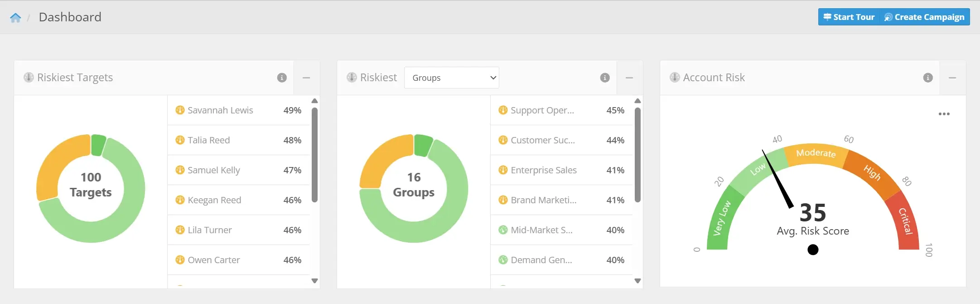Click green risk icon beside Mid-Market group
Screen dimensions: 980x304
point(503,230)
